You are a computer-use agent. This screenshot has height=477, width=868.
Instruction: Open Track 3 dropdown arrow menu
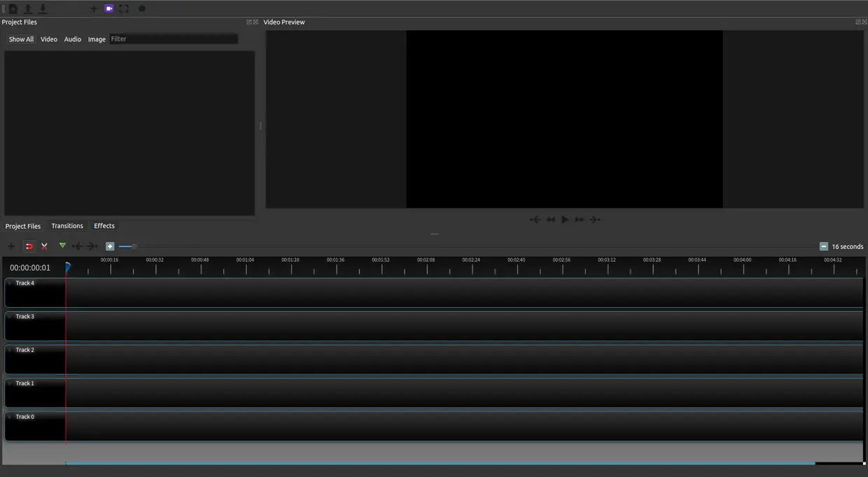[10, 317]
